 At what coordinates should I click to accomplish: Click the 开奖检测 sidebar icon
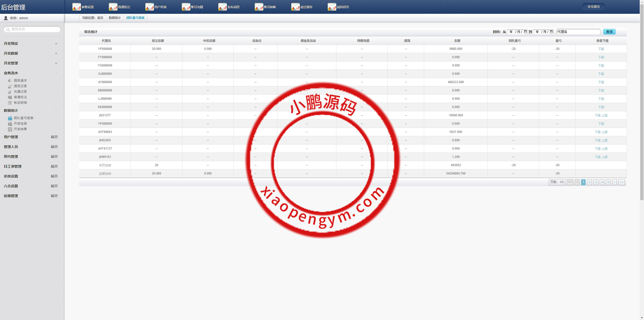[10, 124]
